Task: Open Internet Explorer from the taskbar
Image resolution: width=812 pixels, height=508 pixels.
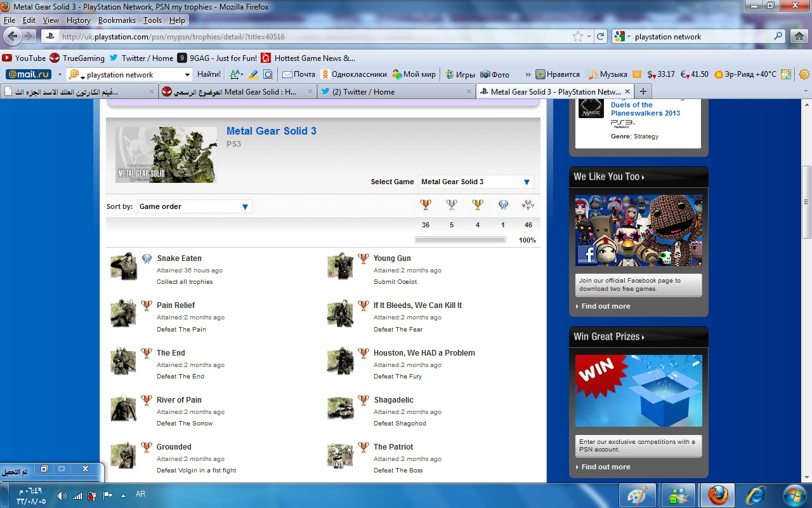Action: [x=756, y=495]
